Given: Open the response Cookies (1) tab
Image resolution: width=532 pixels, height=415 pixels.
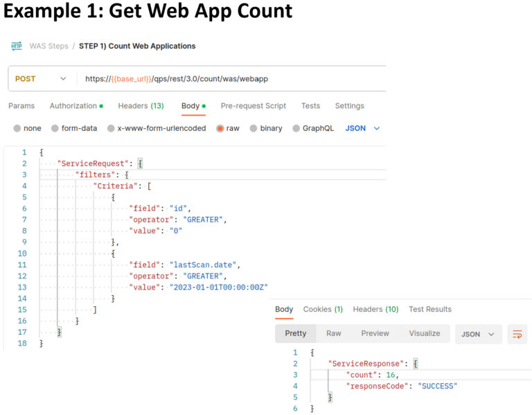Looking at the screenshot, I should [x=323, y=309].
